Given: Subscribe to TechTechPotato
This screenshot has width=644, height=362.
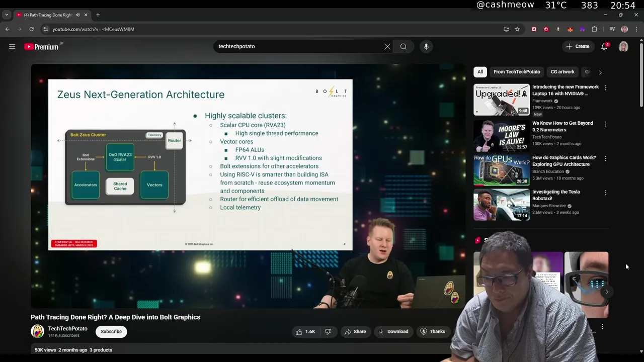Looking at the screenshot, I should 111,331.
